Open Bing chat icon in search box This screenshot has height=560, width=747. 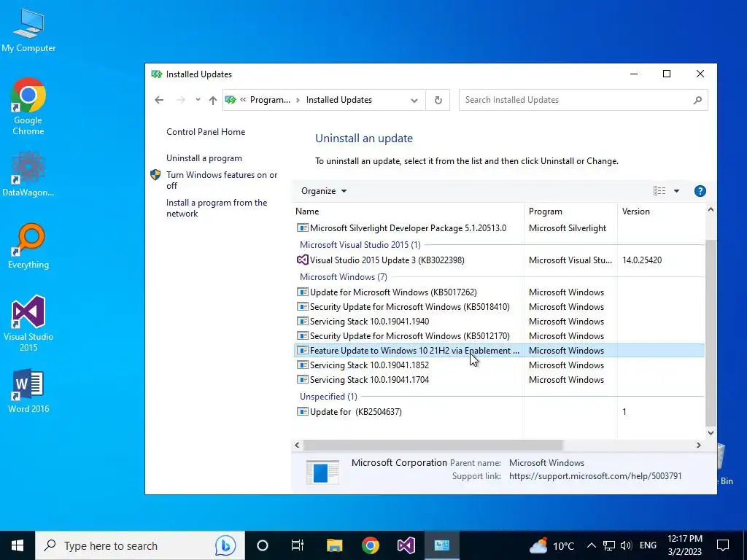click(225, 545)
